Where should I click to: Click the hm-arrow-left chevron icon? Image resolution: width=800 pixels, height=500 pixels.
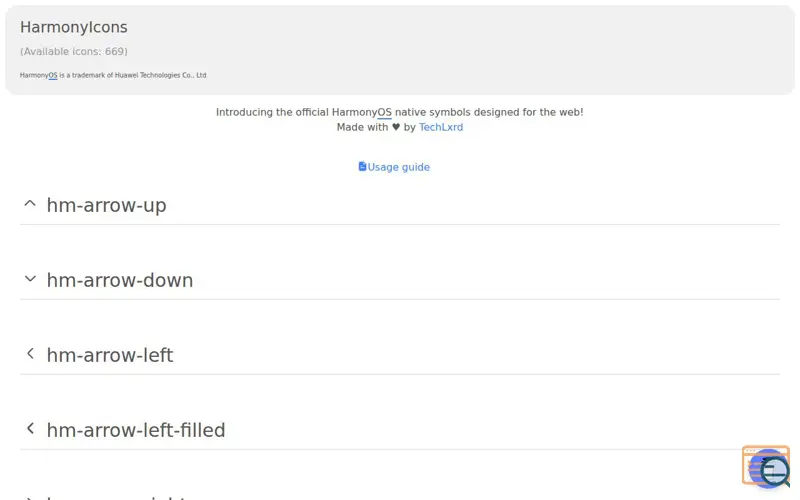pyautogui.click(x=30, y=353)
